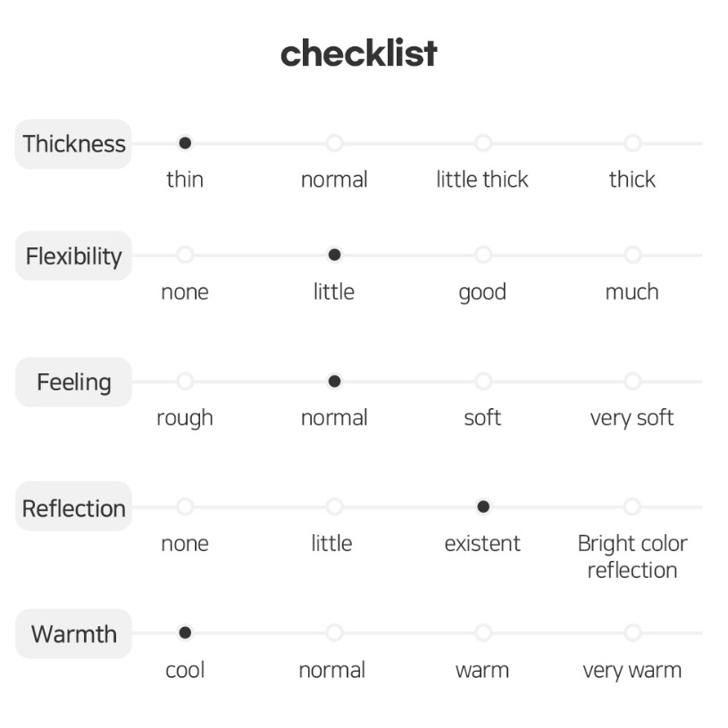
Task: Select the soft Feeling circle
Action: point(483,381)
